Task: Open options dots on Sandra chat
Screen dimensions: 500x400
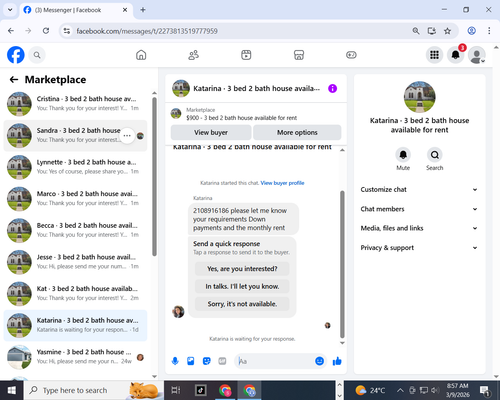Action: (x=127, y=136)
